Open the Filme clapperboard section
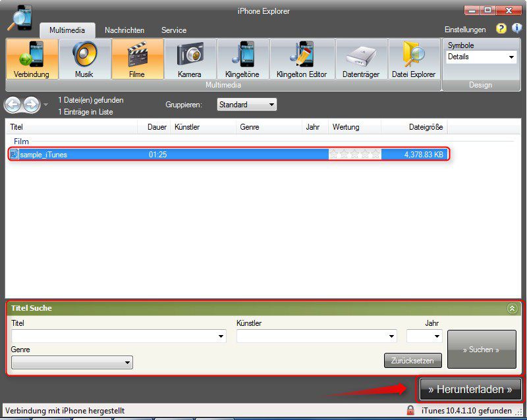 coord(137,59)
